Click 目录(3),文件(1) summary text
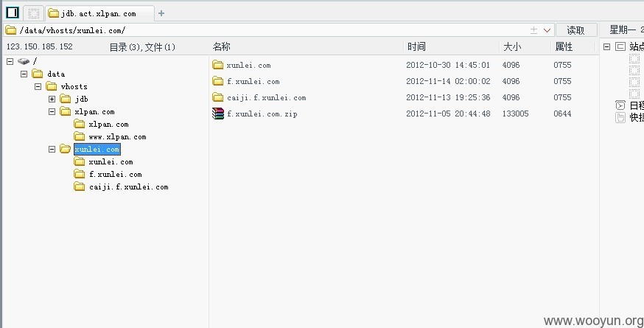The width and height of the screenshot is (644, 328). point(142,47)
